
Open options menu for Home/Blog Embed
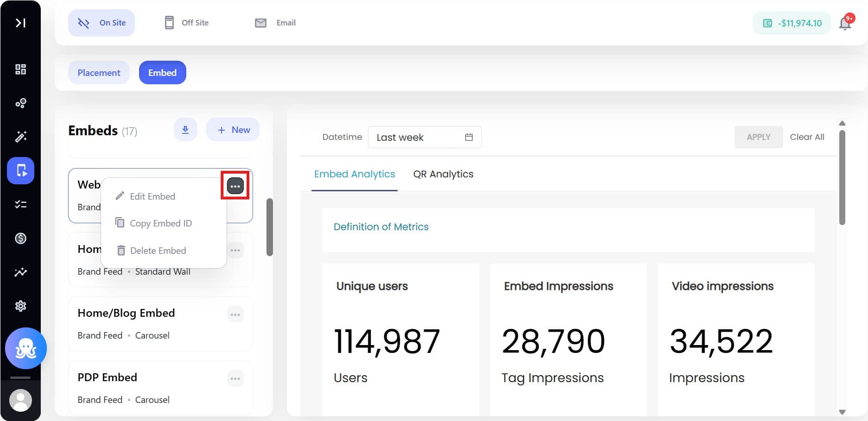coord(235,314)
